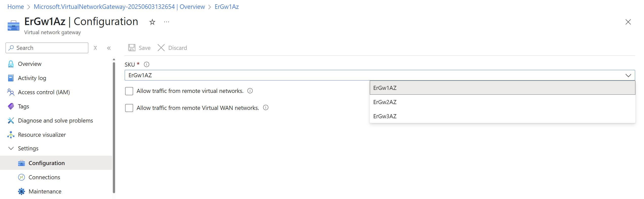Open the Maintenance settings
This screenshot has height=199, width=644.
(45, 191)
